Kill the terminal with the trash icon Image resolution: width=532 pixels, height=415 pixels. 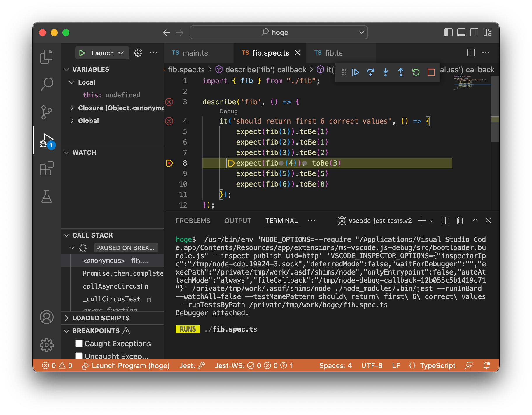460,221
